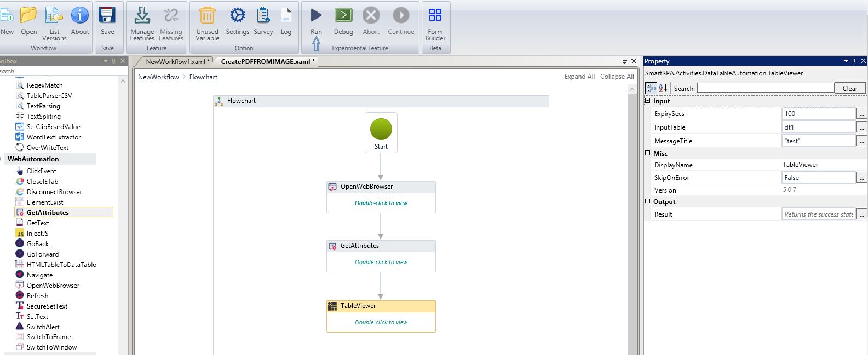Image resolution: width=868 pixels, height=355 pixels.
Task: Click the InputTable value field
Action: tap(818, 127)
